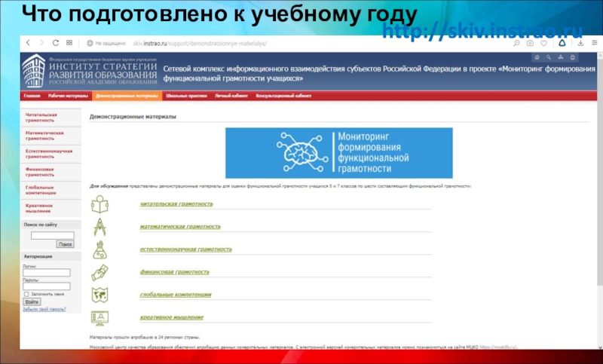
Task: Click the natural science flask icon
Action: (99, 249)
